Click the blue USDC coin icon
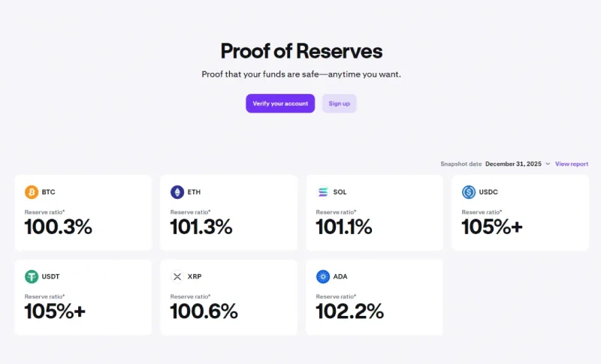 coord(469,192)
